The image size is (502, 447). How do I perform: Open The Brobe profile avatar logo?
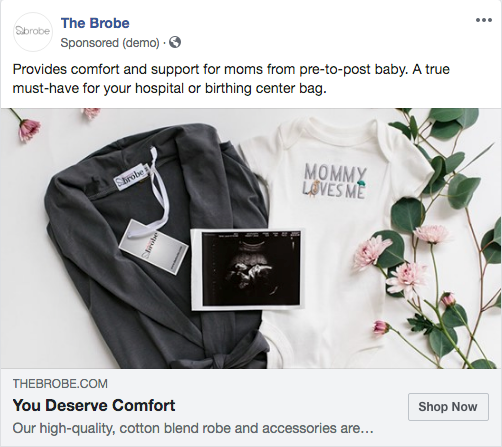click(x=33, y=32)
